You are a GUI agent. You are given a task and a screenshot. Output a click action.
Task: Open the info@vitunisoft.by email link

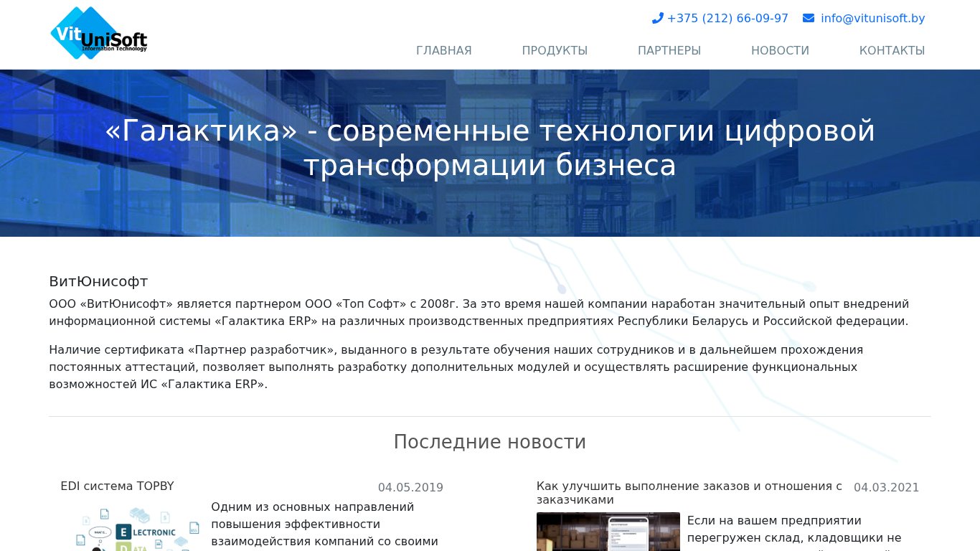point(873,19)
